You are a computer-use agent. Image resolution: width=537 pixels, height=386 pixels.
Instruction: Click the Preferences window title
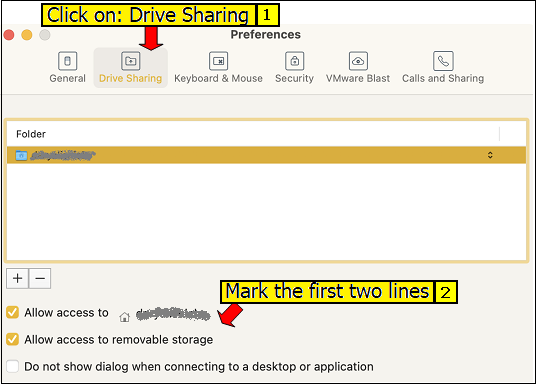pos(265,35)
